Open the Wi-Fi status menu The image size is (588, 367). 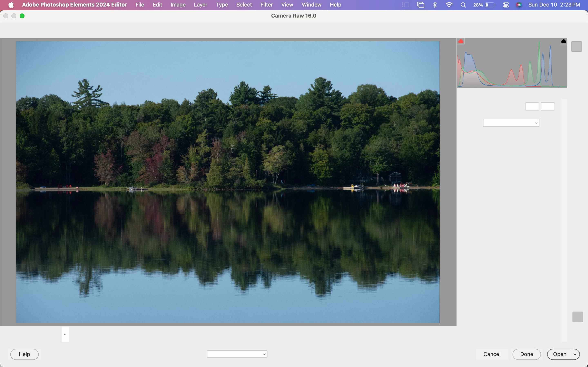tap(449, 5)
